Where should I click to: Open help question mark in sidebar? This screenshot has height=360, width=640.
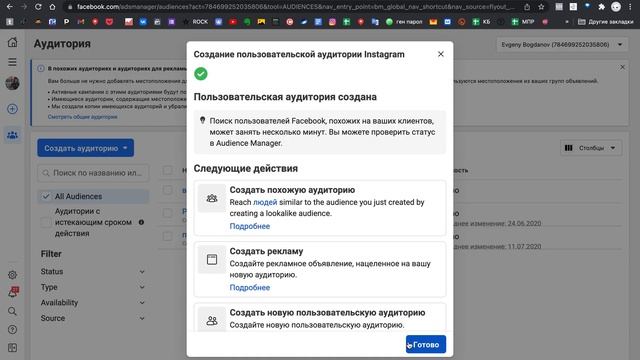click(x=12, y=329)
